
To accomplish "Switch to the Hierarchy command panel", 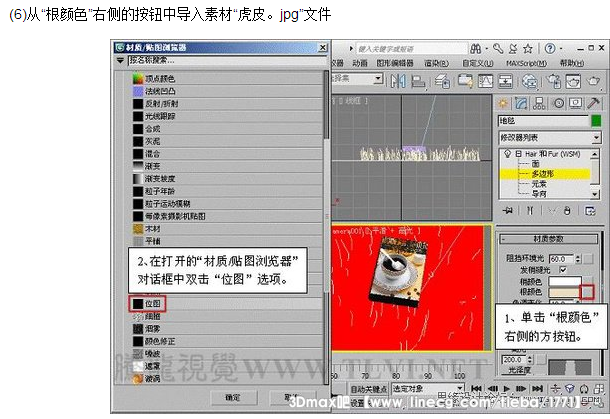I will [x=539, y=103].
